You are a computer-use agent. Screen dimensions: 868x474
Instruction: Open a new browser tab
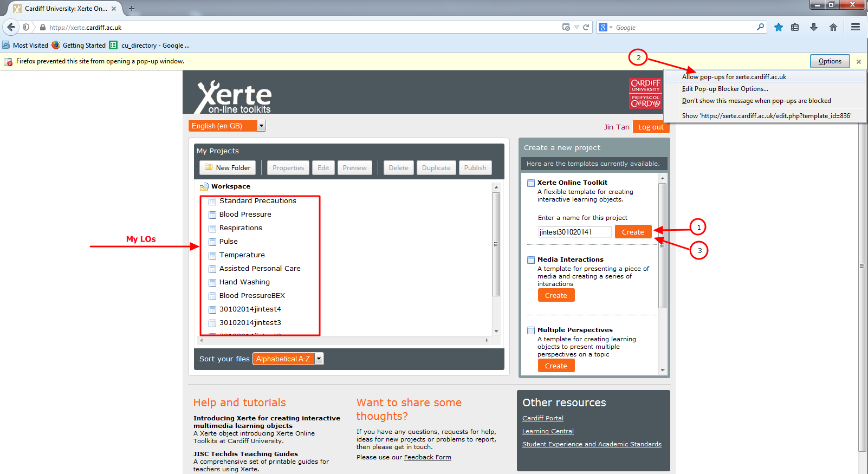(x=132, y=9)
